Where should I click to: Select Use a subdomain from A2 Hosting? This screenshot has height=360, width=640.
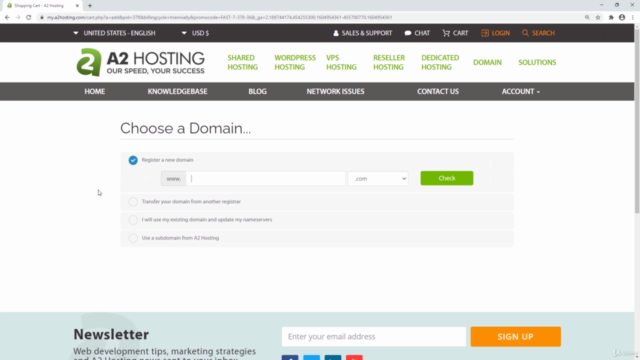coord(133,238)
